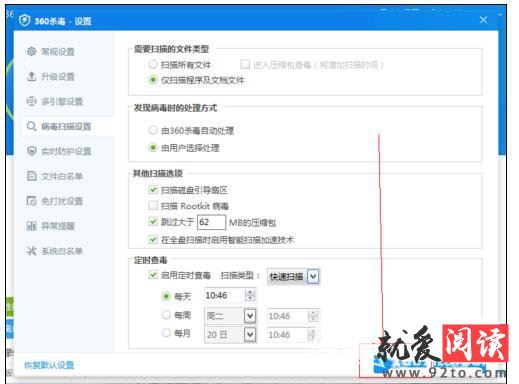
Task: Click the 需要扫描的文件类型 heading
Action: (x=171, y=49)
